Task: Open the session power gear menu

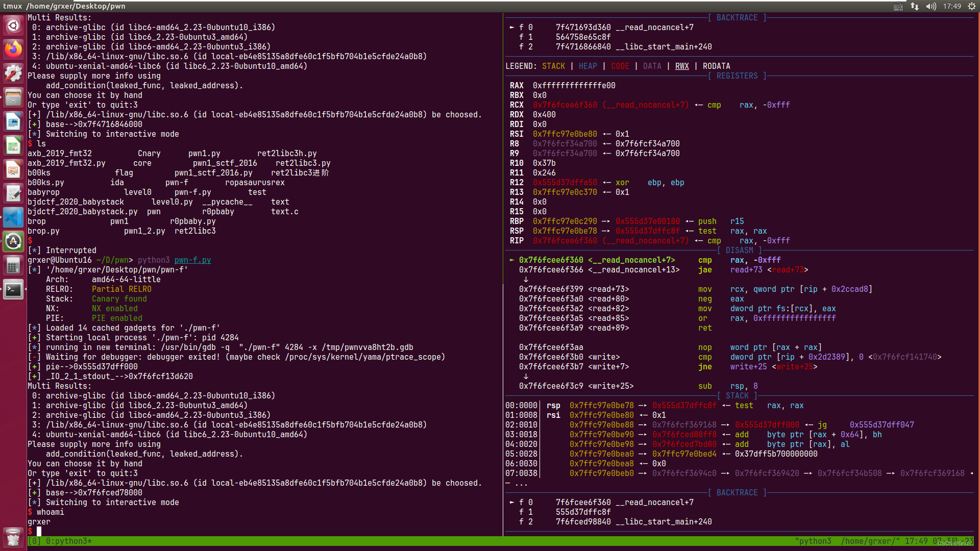Action: 972,6
